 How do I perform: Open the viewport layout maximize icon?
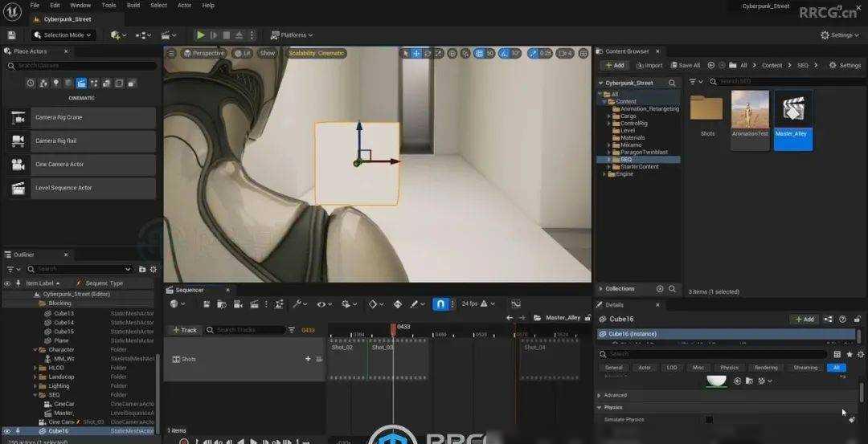583,53
